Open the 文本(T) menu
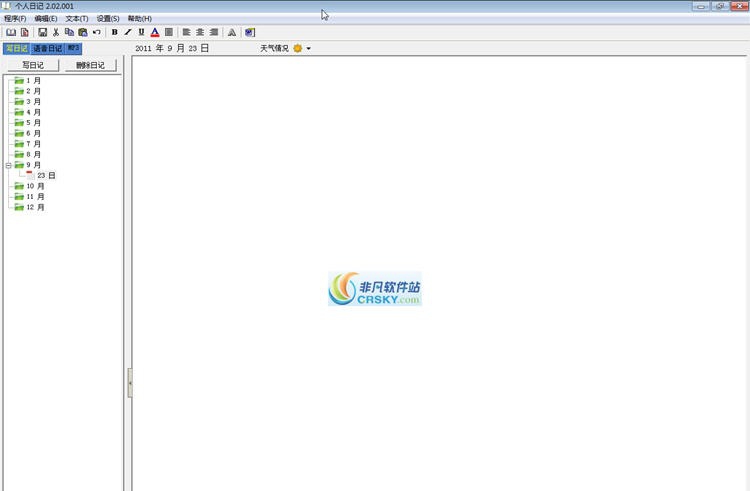Image resolution: width=750 pixels, height=491 pixels. (x=77, y=18)
